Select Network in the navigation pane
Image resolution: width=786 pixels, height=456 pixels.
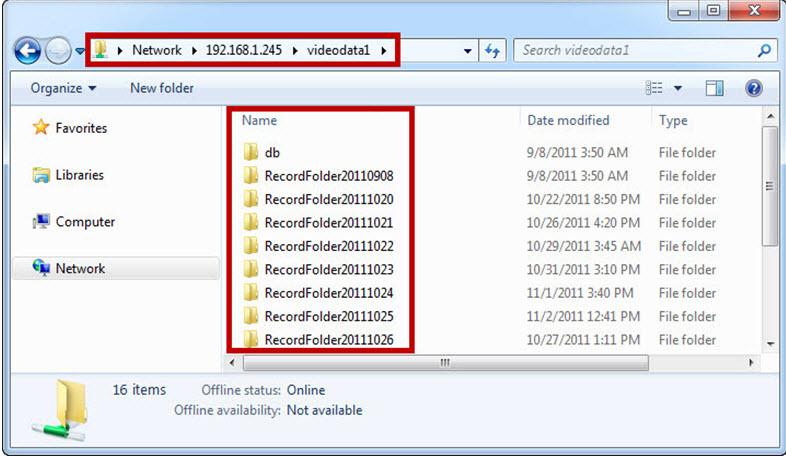(x=116, y=268)
